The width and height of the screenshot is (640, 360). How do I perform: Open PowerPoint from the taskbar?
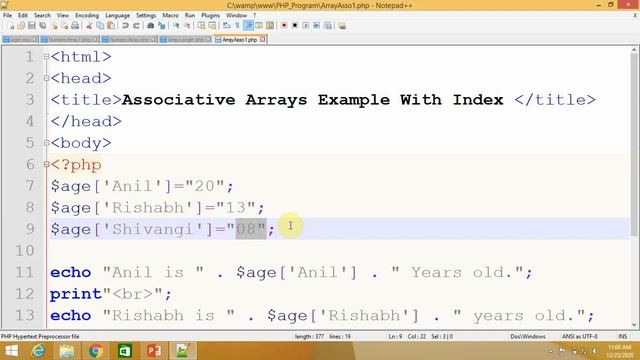[154, 351]
